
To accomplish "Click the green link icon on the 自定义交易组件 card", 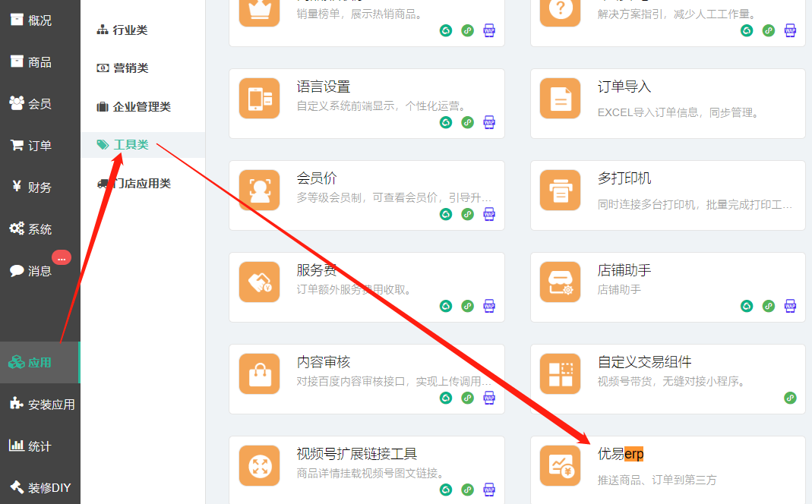I will click(x=790, y=398).
